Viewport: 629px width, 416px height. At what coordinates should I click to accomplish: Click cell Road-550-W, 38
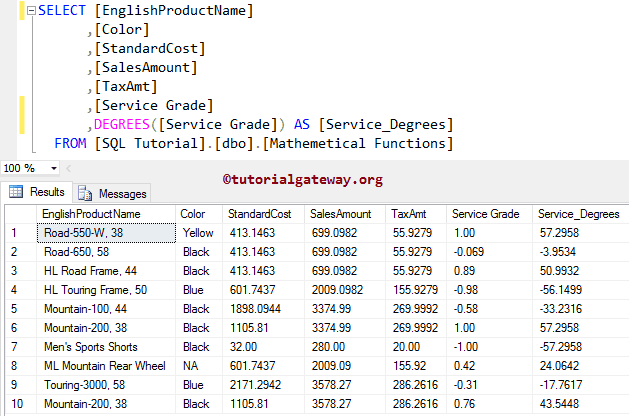pos(106,233)
